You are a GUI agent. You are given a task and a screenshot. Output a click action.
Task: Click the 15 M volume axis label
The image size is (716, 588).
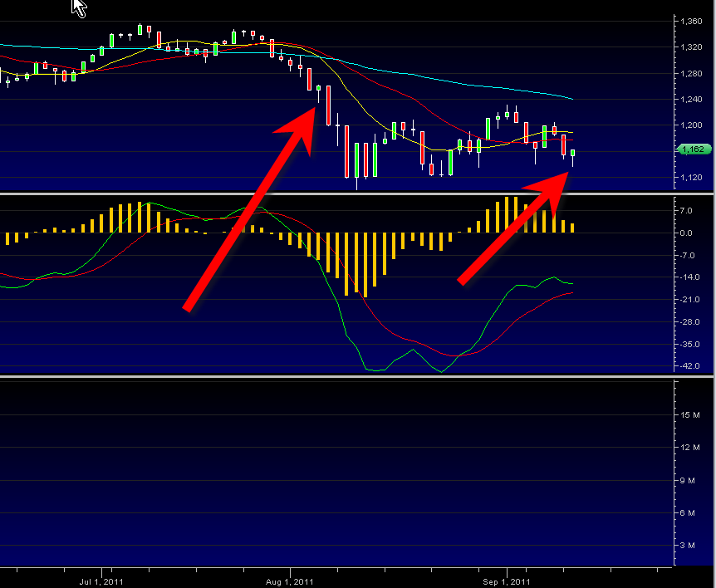(x=690, y=415)
